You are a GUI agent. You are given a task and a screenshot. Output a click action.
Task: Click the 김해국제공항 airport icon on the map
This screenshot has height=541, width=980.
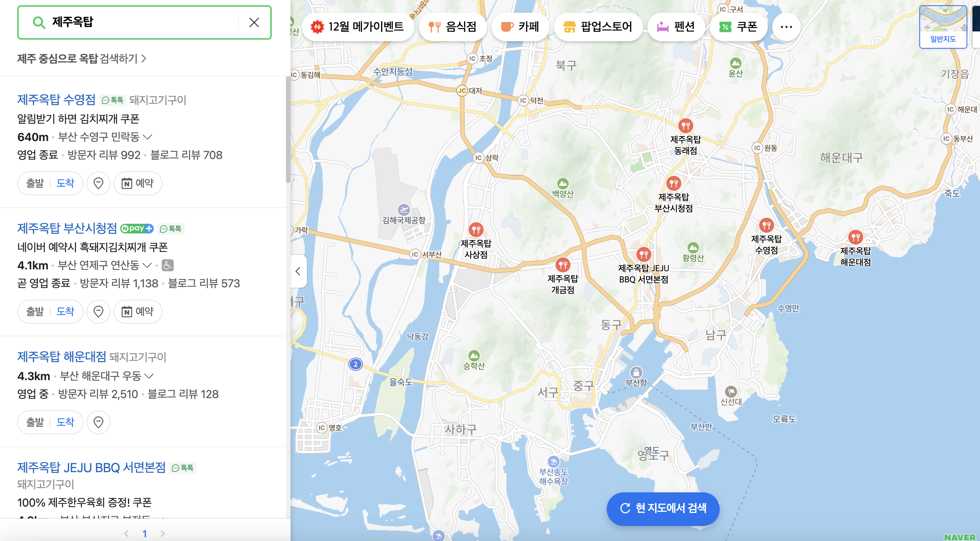pyautogui.click(x=403, y=210)
